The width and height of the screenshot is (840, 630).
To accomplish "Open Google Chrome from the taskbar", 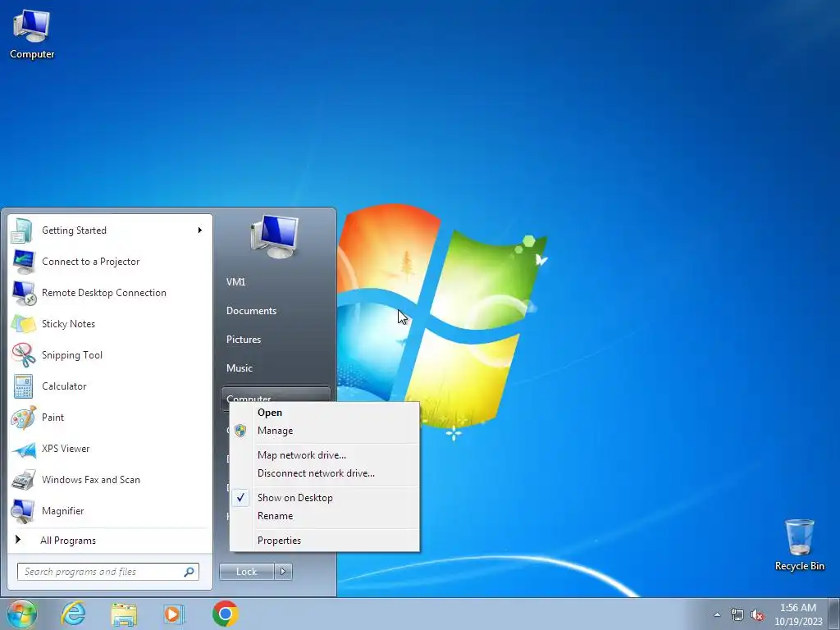I will tap(225, 614).
